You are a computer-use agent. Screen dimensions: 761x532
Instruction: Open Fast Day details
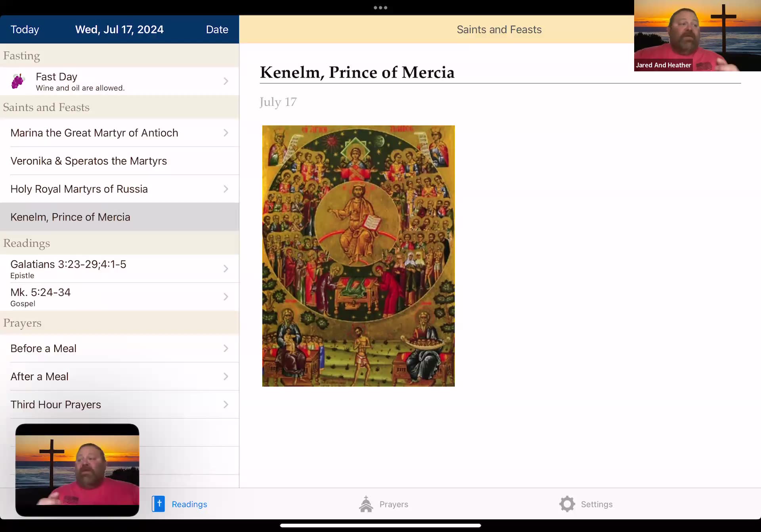[119, 81]
